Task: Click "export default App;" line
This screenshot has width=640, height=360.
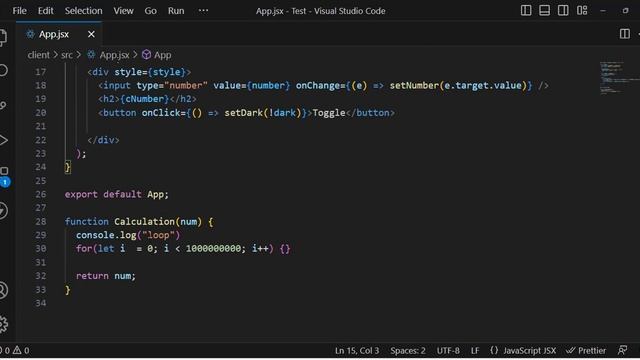Action: pos(116,194)
